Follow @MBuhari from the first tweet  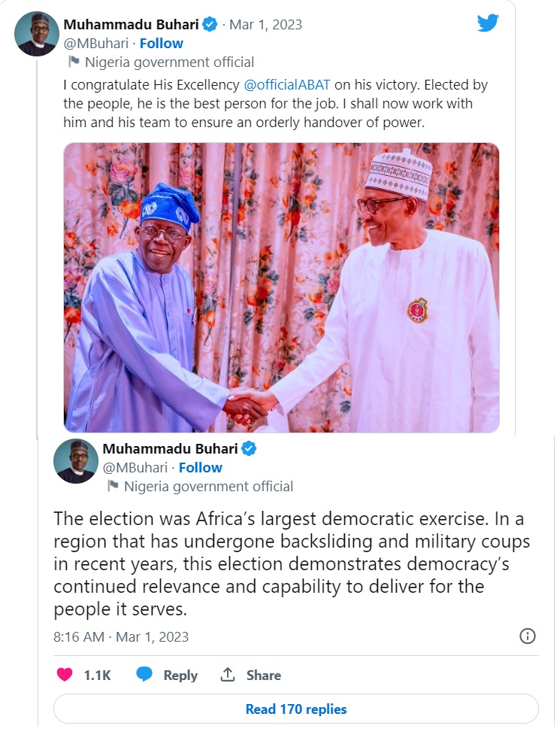161,44
